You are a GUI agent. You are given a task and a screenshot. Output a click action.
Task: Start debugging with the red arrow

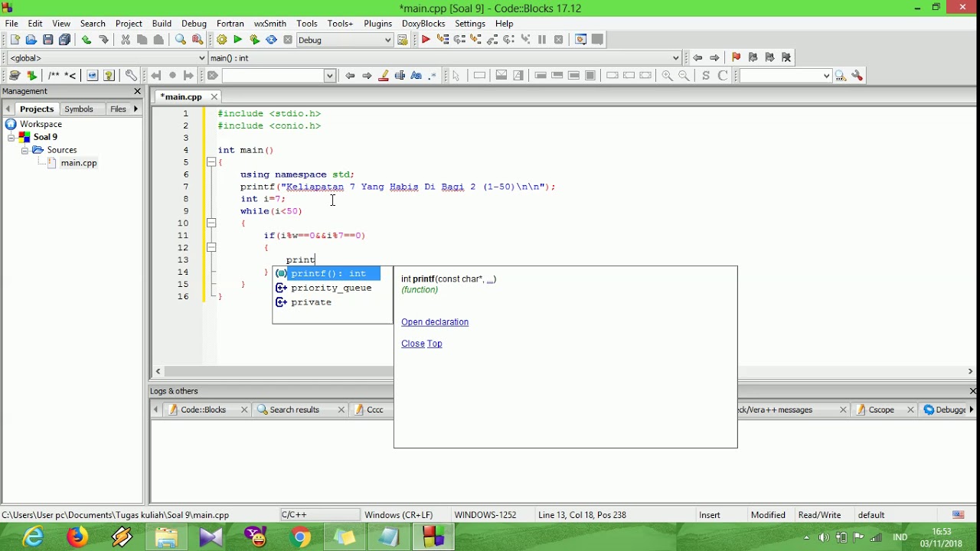(x=426, y=40)
